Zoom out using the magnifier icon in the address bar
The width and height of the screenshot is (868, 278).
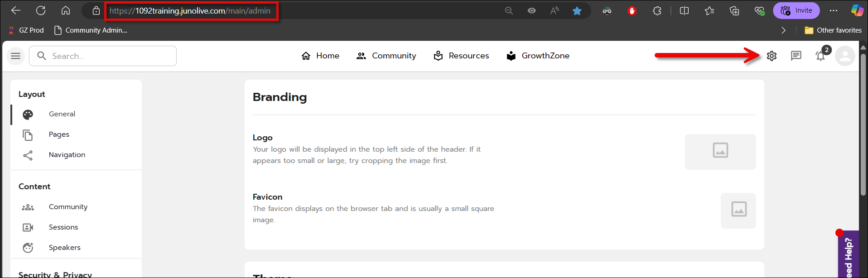[x=509, y=10]
